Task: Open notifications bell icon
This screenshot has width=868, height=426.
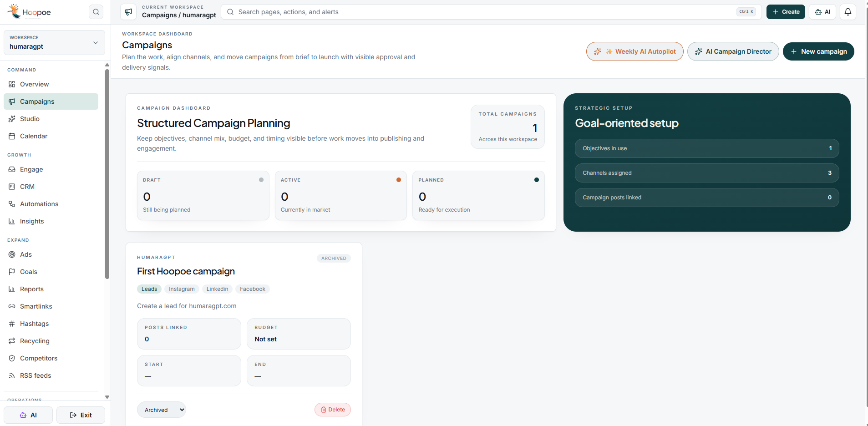Action: (x=848, y=12)
